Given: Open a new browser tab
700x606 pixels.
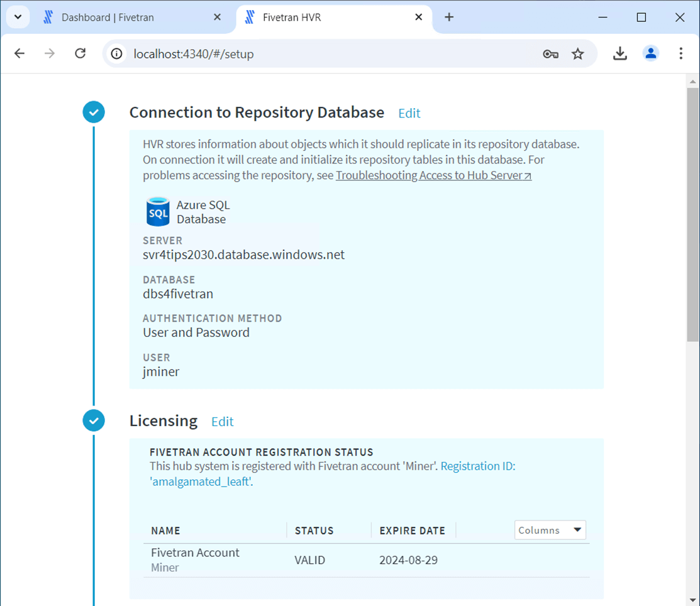Looking at the screenshot, I should click(449, 18).
